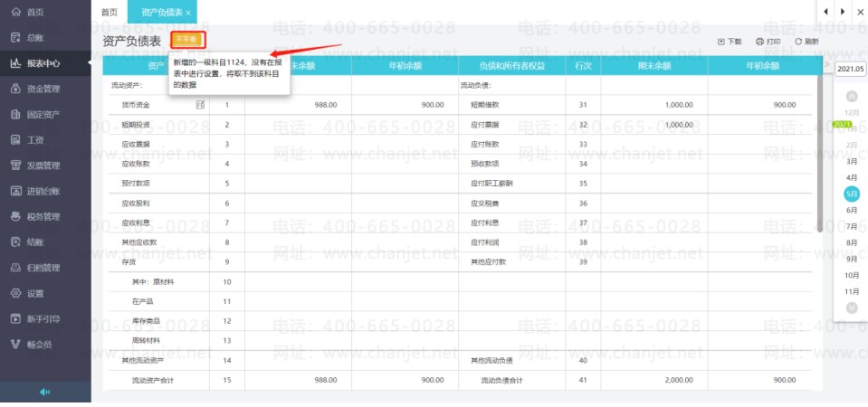Close the 资产负债表 tab
Screen dimensions: 868x407
pyautogui.click(x=188, y=13)
